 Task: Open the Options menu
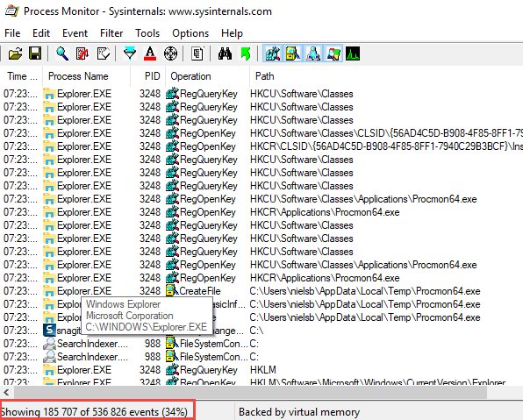(190, 33)
